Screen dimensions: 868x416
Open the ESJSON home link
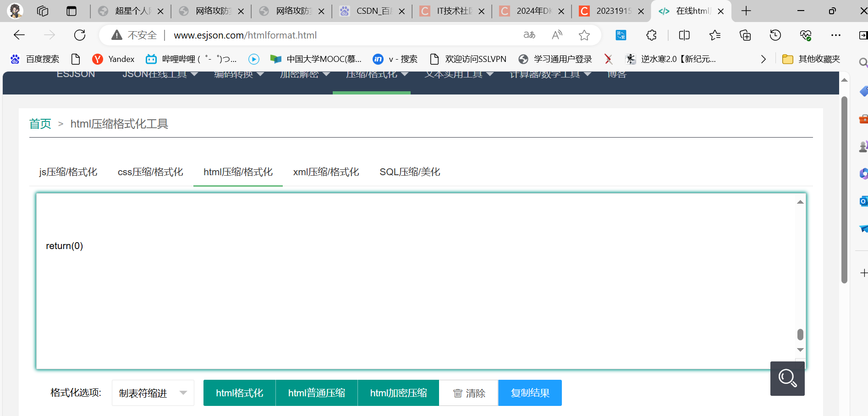pos(76,75)
